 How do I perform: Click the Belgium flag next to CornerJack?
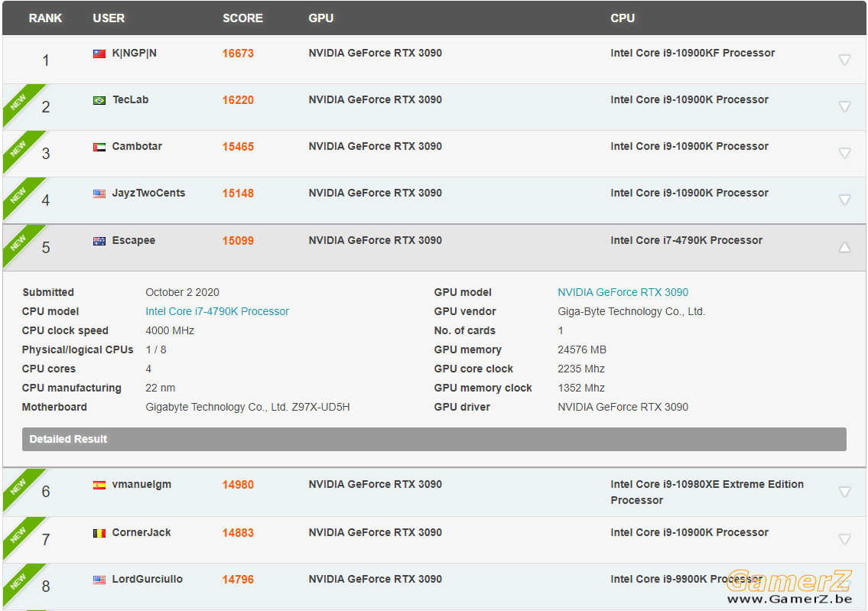pos(99,533)
